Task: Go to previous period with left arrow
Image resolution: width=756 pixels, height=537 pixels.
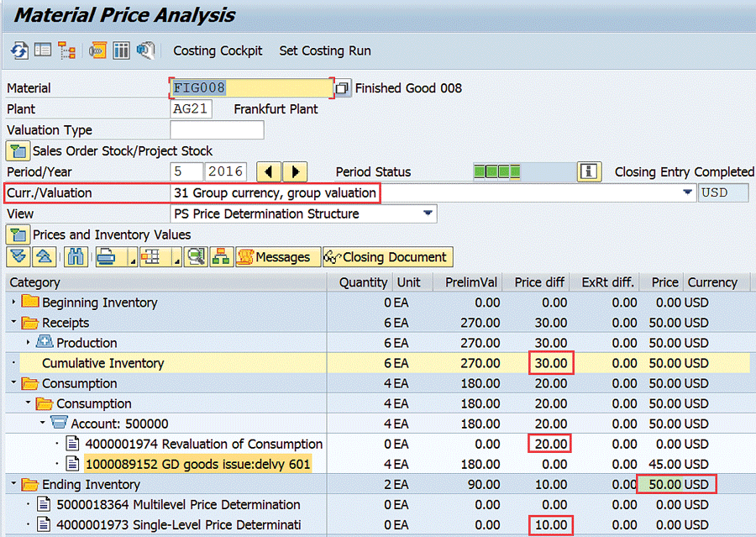Action: 267,171
